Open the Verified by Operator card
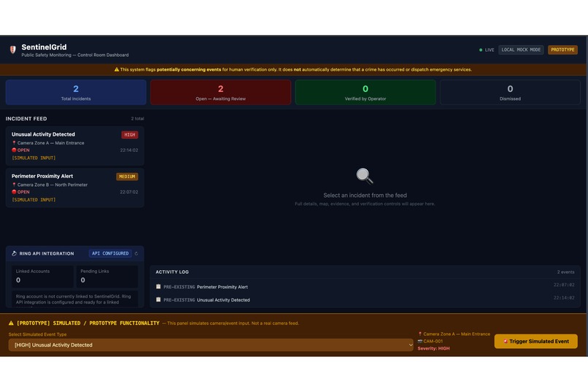 (365, 92)
